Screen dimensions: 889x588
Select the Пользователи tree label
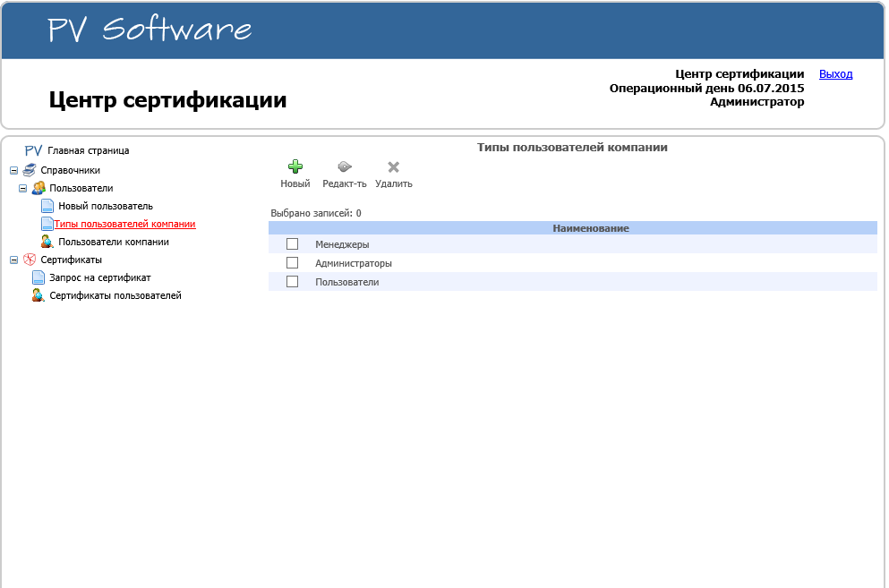(81, 188)
